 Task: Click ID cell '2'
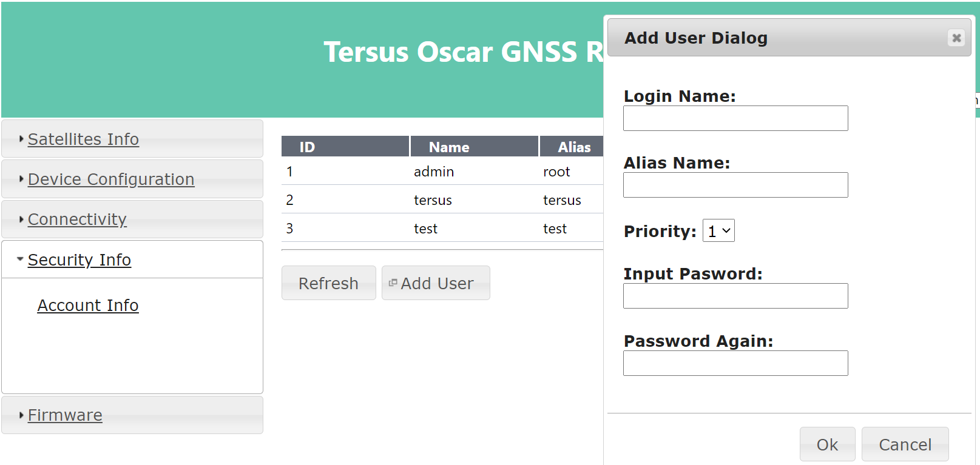290,200
